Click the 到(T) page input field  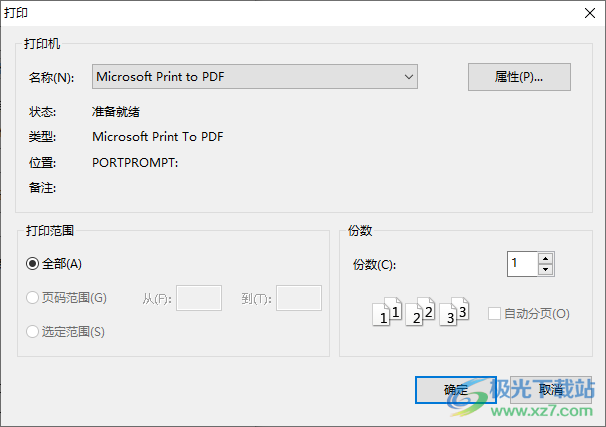(x=299, y=298)
